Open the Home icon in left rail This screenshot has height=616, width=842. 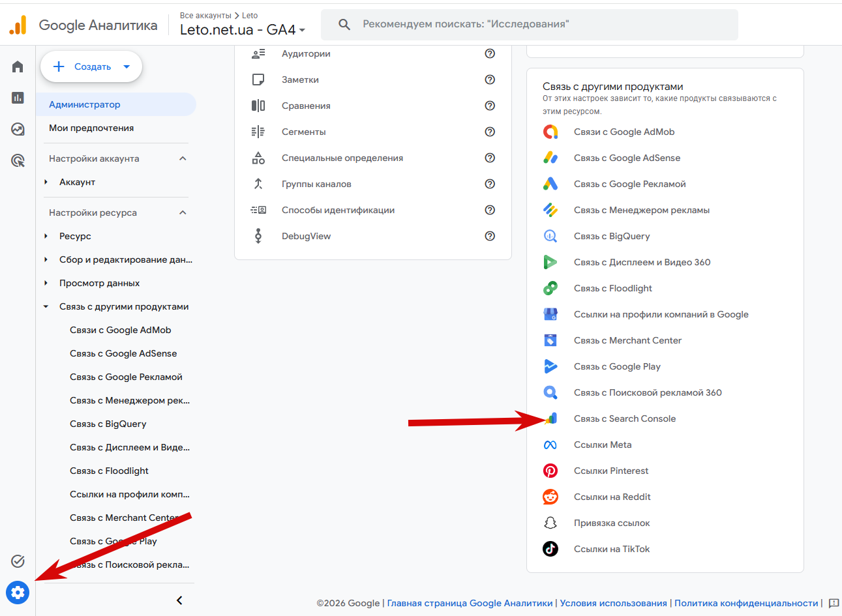18,66
